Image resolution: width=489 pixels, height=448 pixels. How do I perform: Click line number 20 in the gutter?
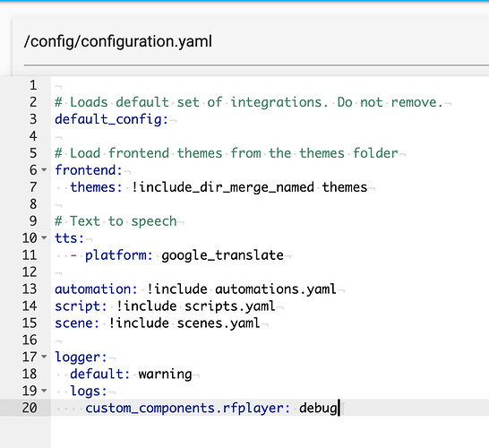30,408
